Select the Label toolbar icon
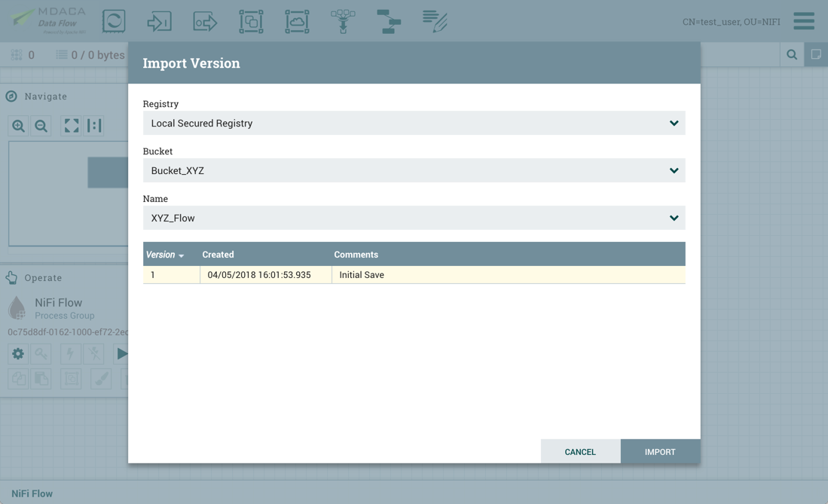 435,20
